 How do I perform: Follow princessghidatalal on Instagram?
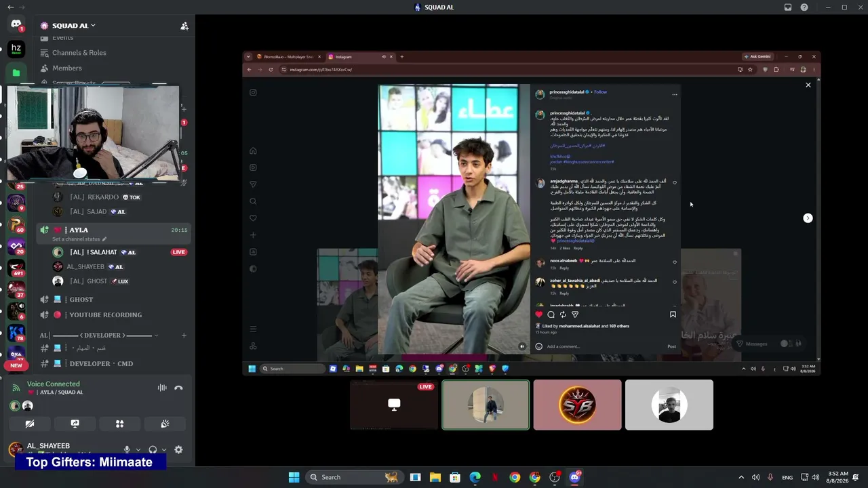coord(600,92)
